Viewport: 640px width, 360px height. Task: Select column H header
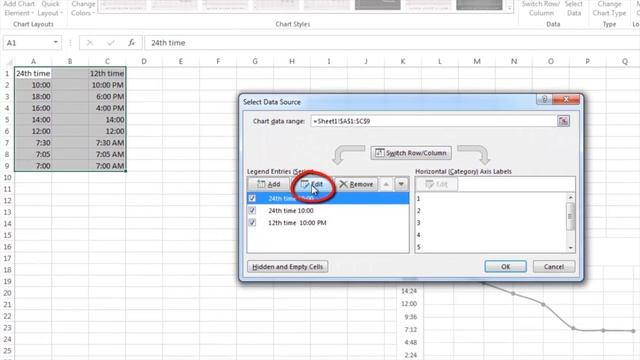[x=291, y=61]
